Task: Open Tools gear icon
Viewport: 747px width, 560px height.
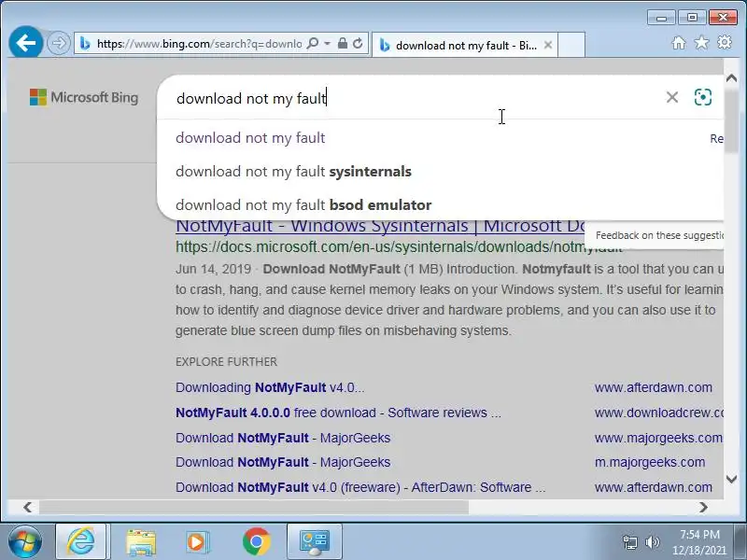Action: point(725,43)
